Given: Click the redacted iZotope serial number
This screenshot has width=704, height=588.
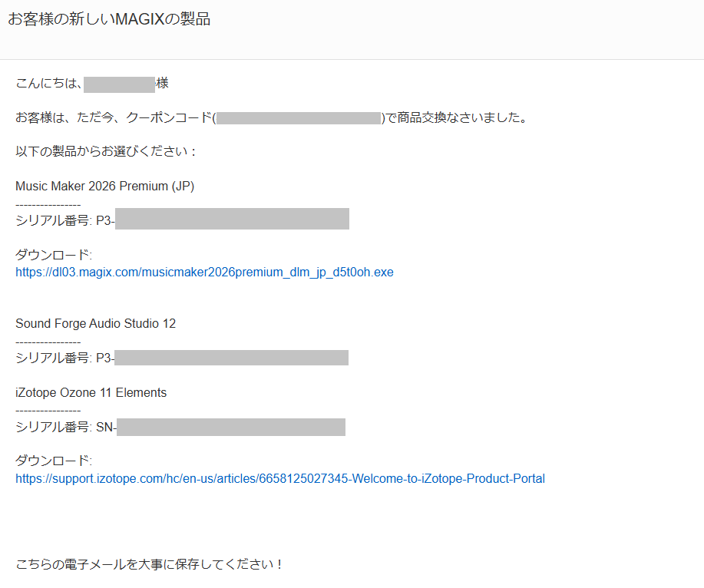Looking at the screenshot, I should tap(231, 428).
